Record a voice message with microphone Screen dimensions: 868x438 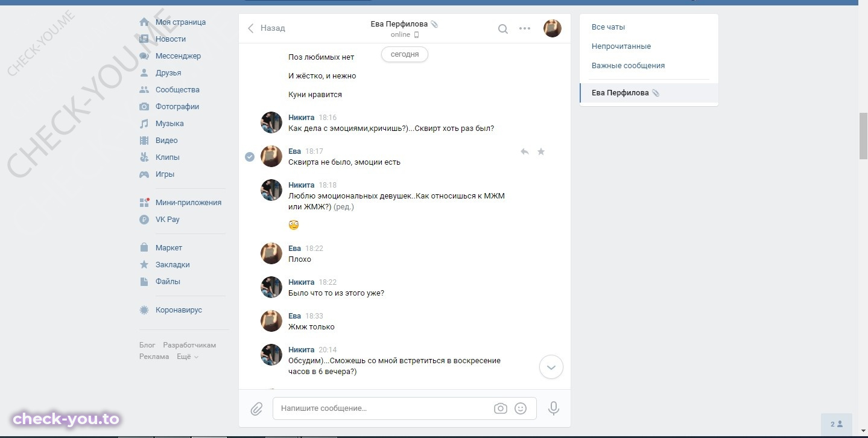pos(553,408)
